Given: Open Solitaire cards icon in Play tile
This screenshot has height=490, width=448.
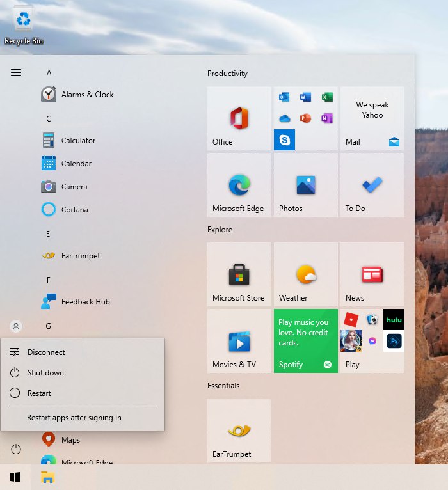Looking at the screenshot, I should point(372,320).
